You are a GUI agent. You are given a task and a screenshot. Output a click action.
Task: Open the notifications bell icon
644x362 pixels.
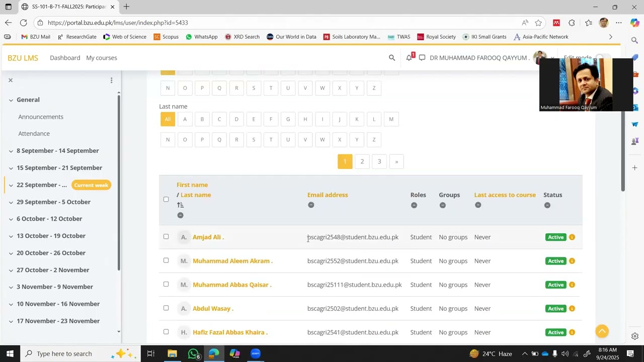coord(409,58)
